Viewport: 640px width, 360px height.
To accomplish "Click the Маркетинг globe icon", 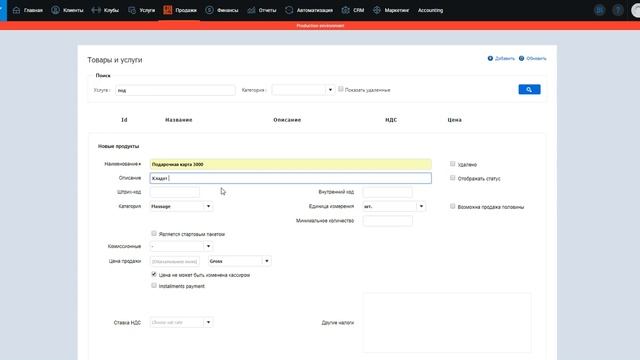I will (377, 10).
